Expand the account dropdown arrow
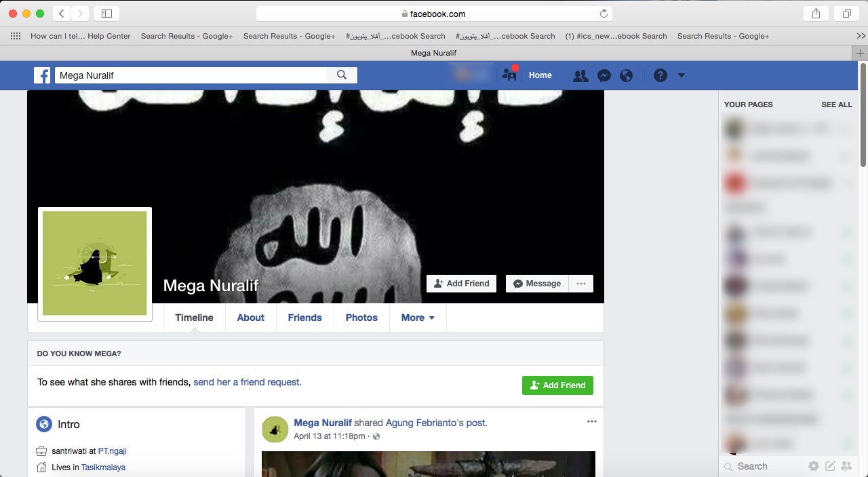Viewport: 868px width, 477px height. [x=682, y=75]
